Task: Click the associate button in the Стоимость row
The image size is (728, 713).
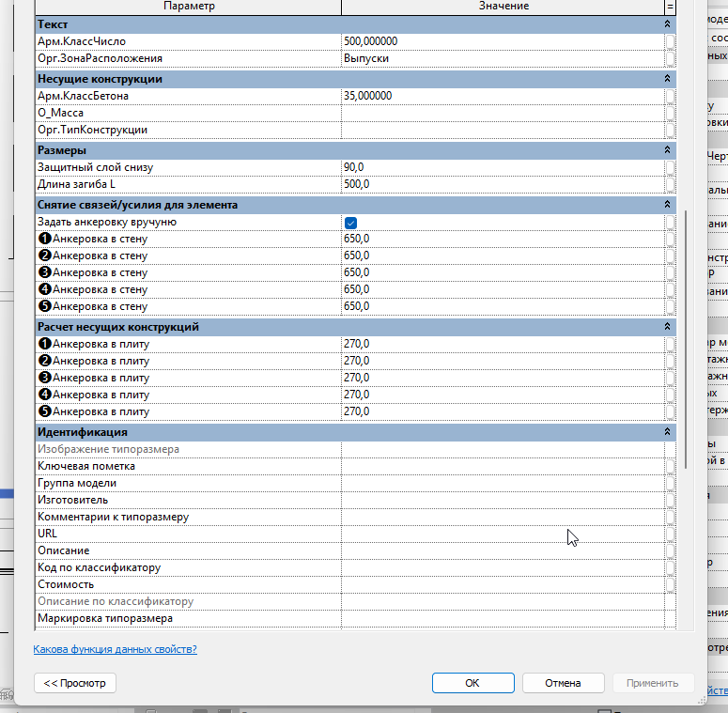Action: (x=670, y=585)
